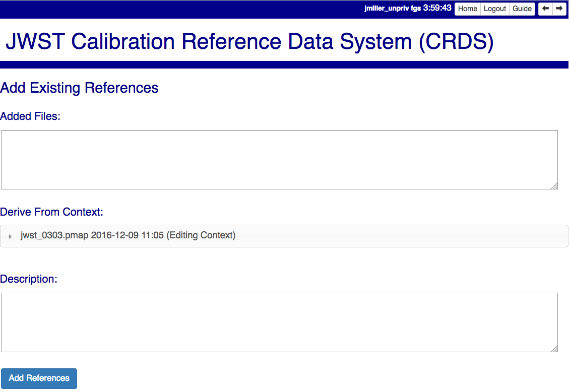Click the Add Existing References heading
Image resolution: width=570 pixels, height=392 pixels.
click(79, 88)
